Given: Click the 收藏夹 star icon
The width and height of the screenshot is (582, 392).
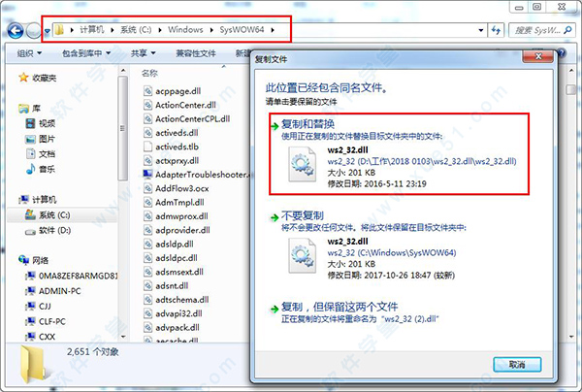Looking at the screenshot, I should [23, 78].
